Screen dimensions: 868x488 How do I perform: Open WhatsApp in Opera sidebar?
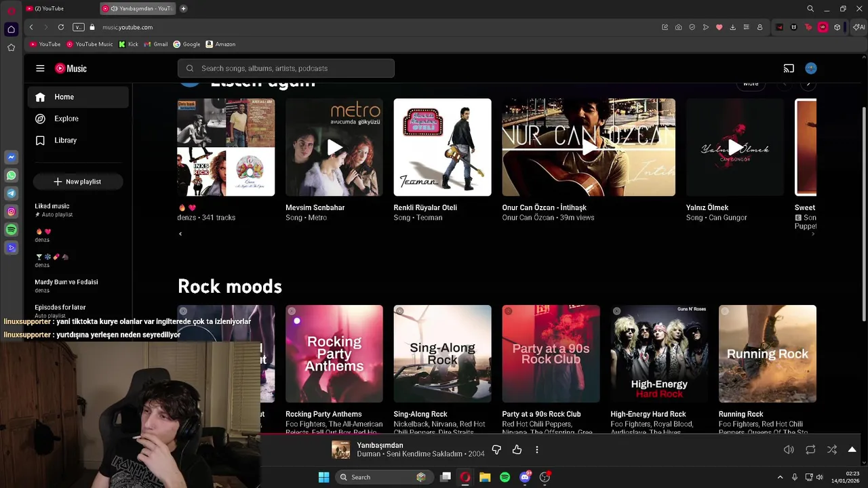[x=11, y=176]
